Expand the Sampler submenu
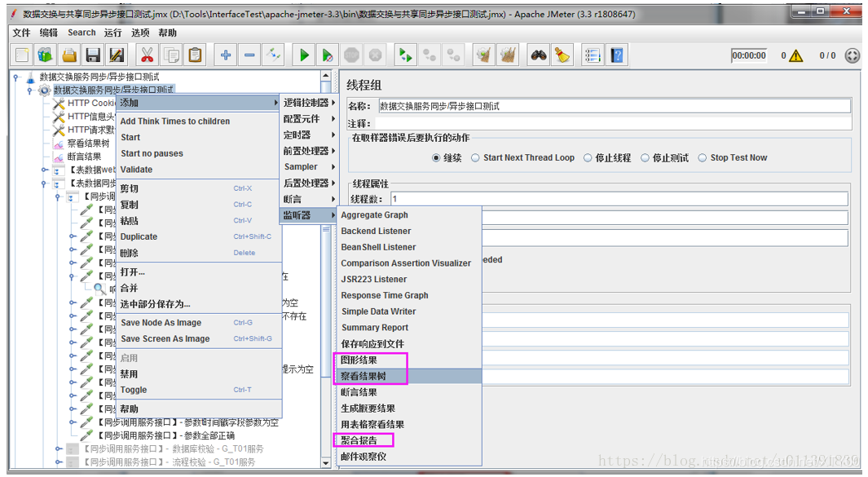 [x=309, y=167]
